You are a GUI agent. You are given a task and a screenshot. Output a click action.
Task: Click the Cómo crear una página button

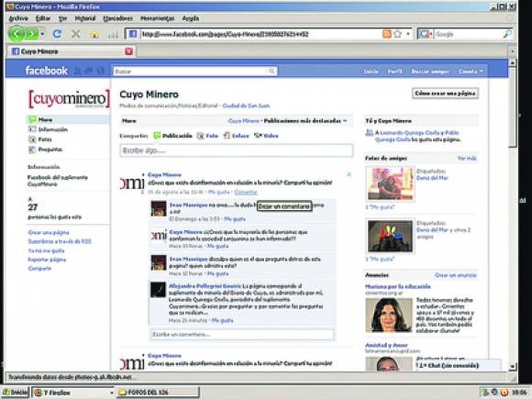pos(445,93)
